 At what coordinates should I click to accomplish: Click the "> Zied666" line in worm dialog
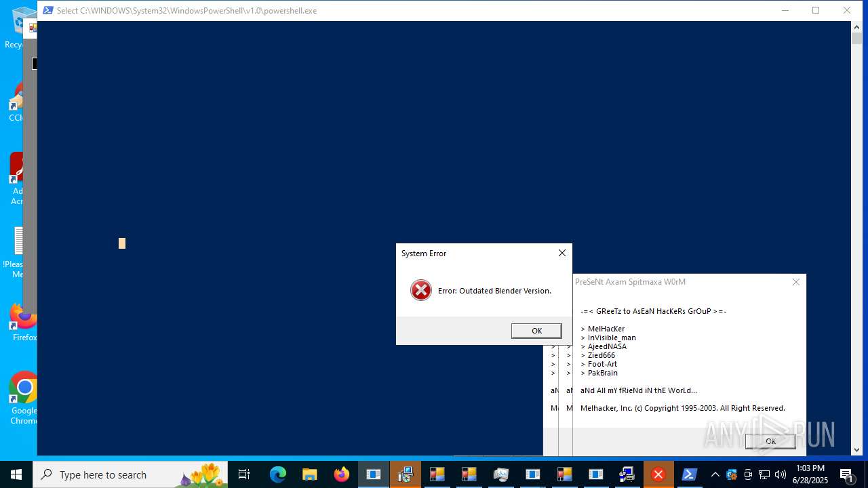pos(598,355)
